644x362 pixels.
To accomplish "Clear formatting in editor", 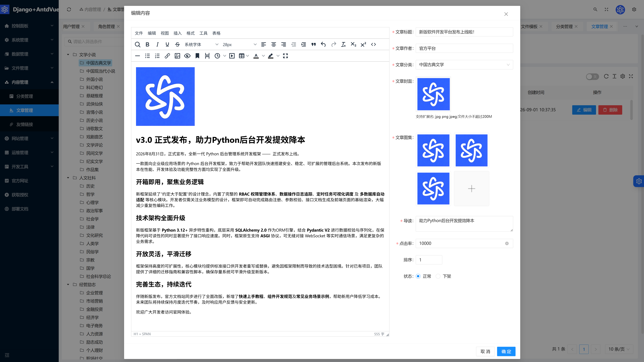I will pyautogui.click(x=343, y=44).
